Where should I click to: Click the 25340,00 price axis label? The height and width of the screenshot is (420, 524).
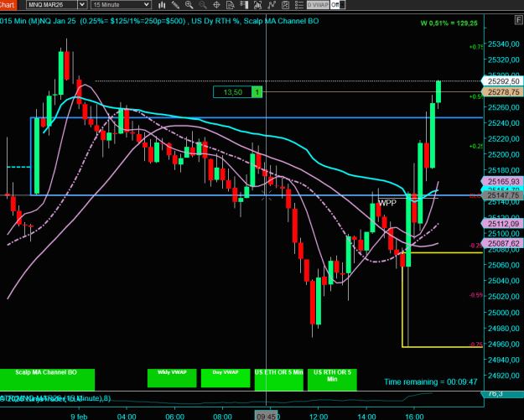coord(504,44)
